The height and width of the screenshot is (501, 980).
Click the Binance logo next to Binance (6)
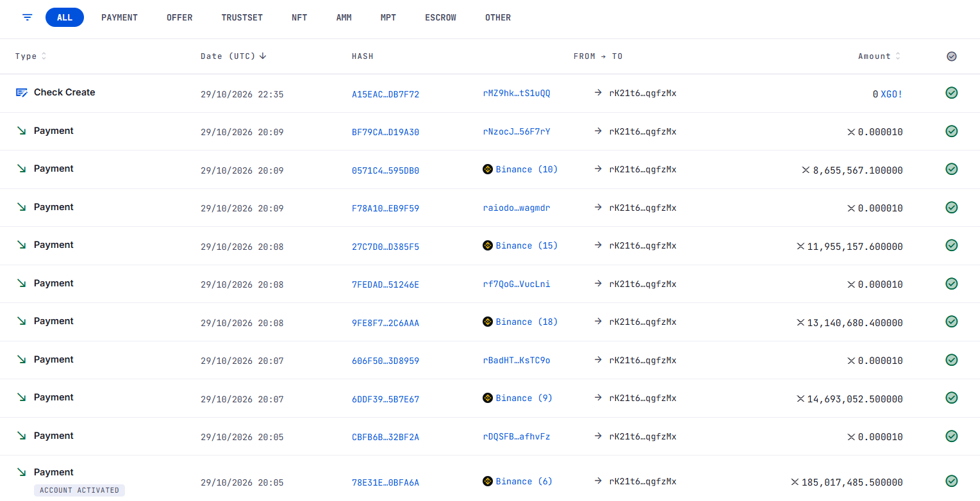click(x=488, y=482)
